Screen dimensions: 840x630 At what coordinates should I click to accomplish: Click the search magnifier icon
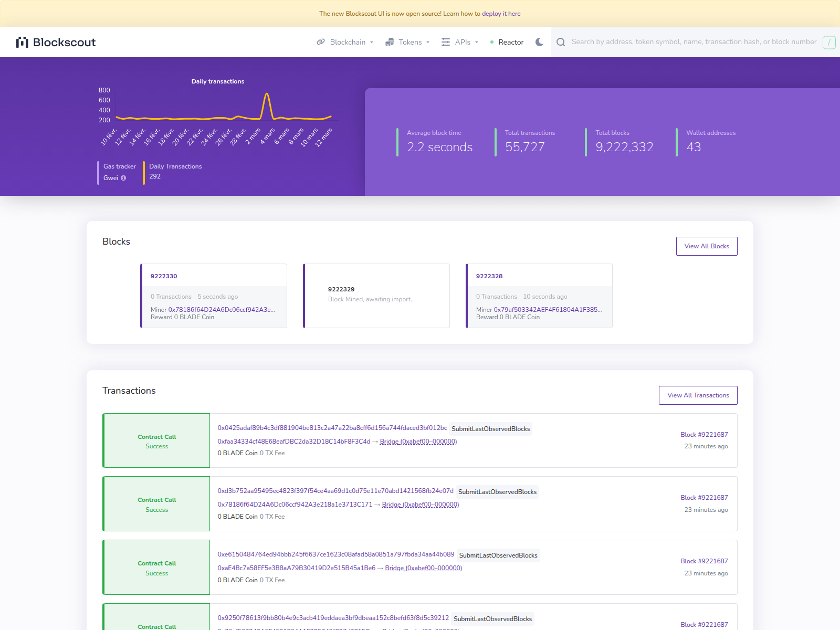(x=561, y=42)
